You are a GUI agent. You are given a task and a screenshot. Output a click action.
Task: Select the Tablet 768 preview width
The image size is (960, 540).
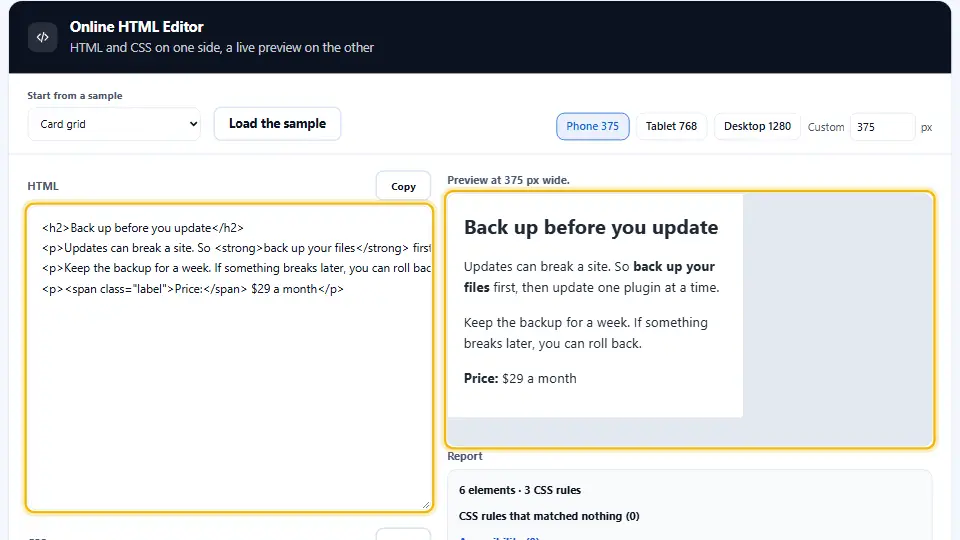click(671, 126)
